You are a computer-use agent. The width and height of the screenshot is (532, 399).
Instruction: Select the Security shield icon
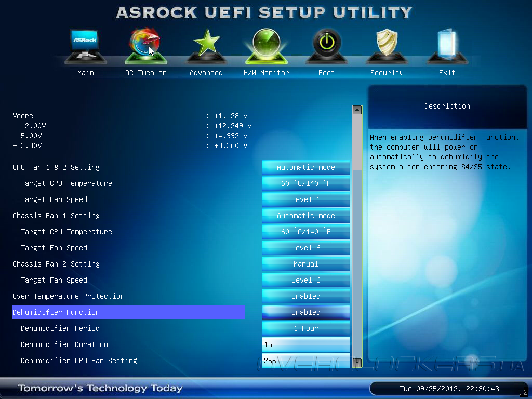(x=387, y=46)
